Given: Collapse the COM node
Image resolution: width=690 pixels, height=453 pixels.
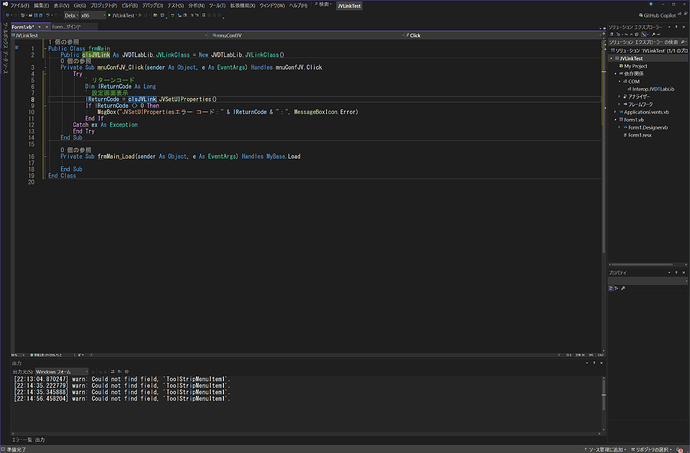Looking at the screenshot, I should coord(620,81).
